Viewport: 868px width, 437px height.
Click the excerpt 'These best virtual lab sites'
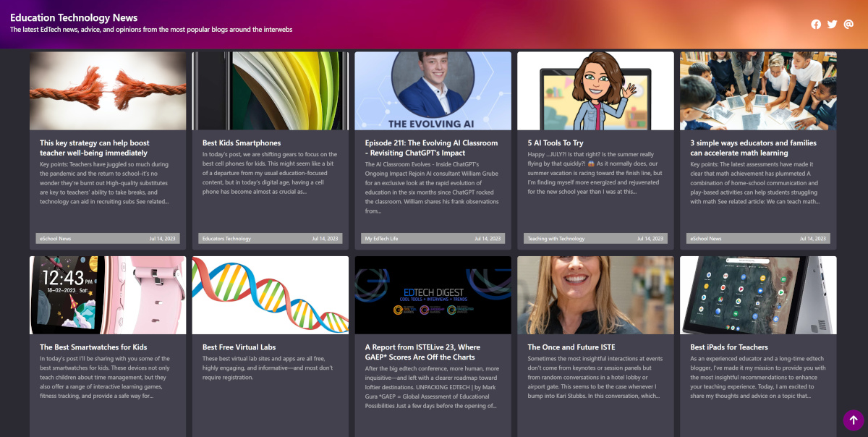point(268,368)
